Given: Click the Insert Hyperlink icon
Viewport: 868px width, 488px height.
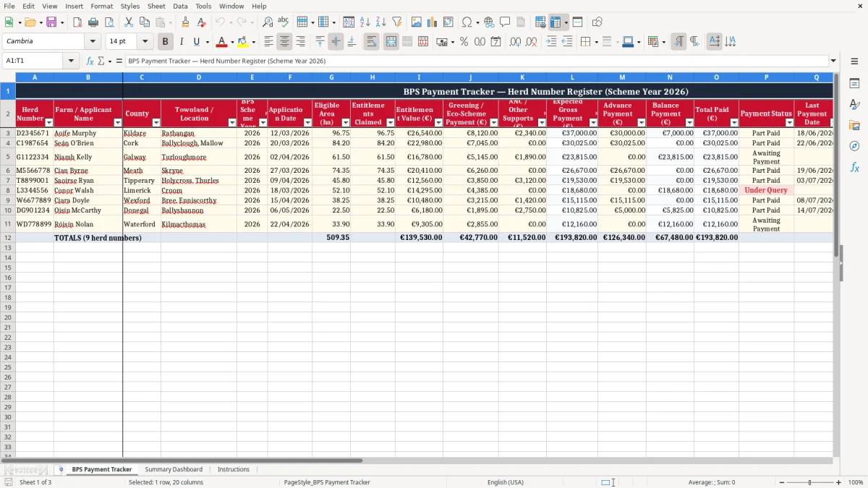Looking at the screenshot, I should (x=489, y=22).
